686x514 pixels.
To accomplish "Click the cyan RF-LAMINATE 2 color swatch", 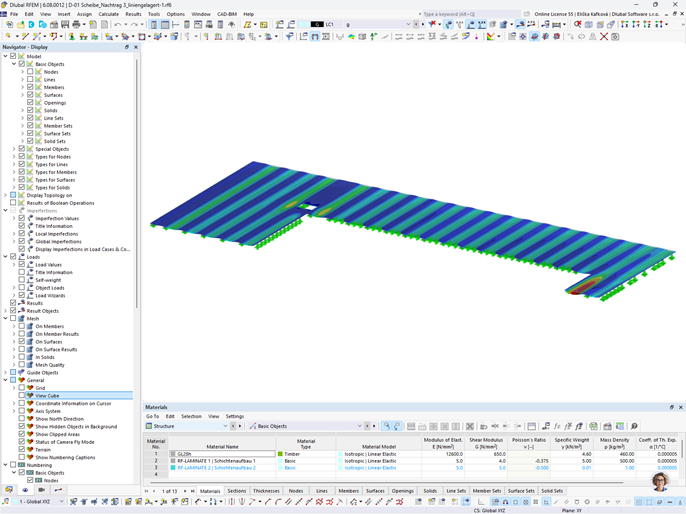I will (x=173, y=468).
